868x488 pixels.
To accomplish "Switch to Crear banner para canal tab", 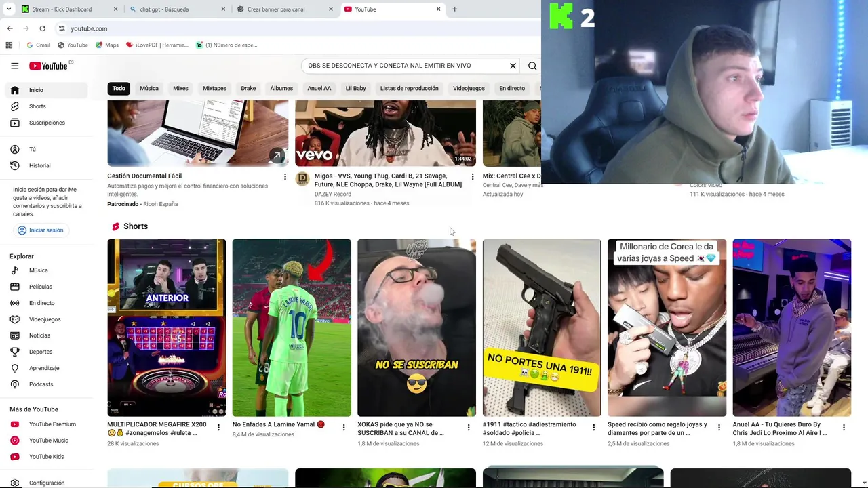I will coord(285,9).
